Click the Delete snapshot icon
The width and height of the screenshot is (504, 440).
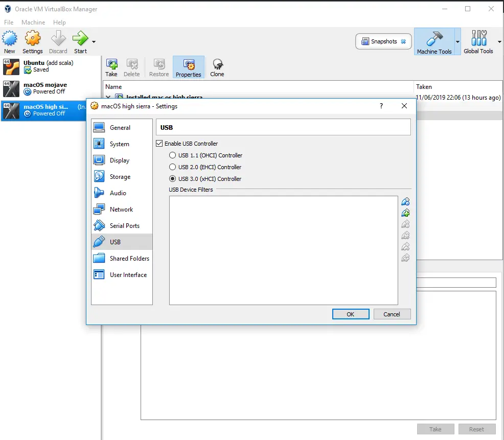click(x=132, y=67)
